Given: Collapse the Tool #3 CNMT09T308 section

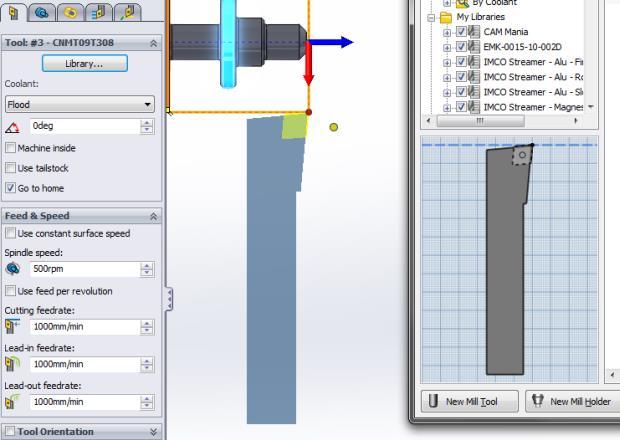Looking at the screenshot, I should click(x=153, y=43).
